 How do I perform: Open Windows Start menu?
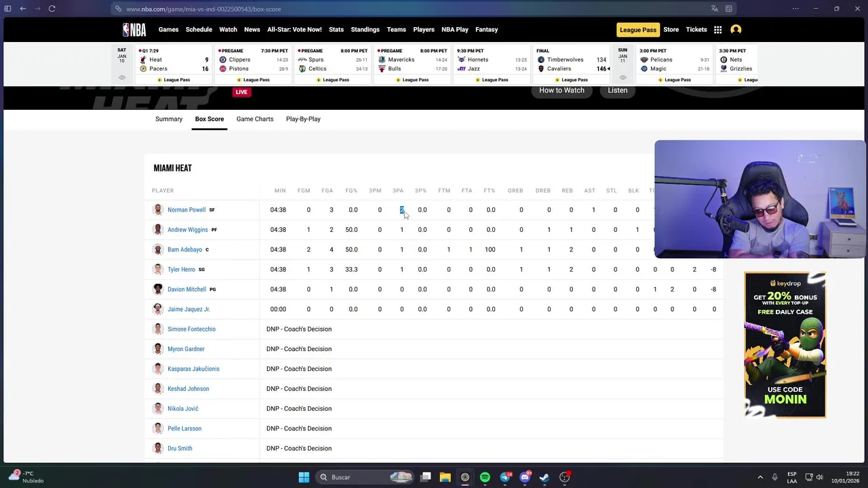(x=304, y=477)
